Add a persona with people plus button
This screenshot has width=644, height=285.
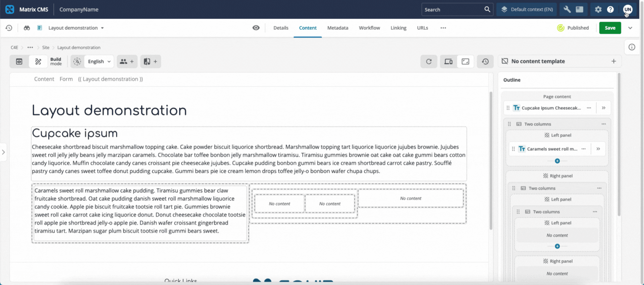[127, 61]
